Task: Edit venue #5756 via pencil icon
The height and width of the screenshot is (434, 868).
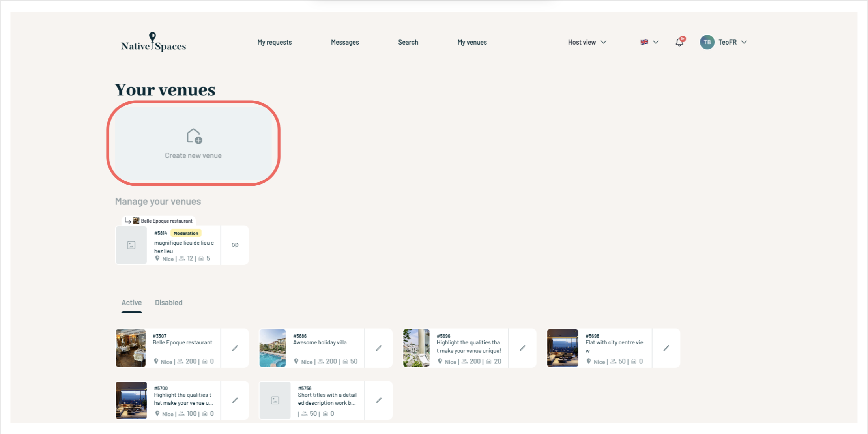Action: [379, 400]
